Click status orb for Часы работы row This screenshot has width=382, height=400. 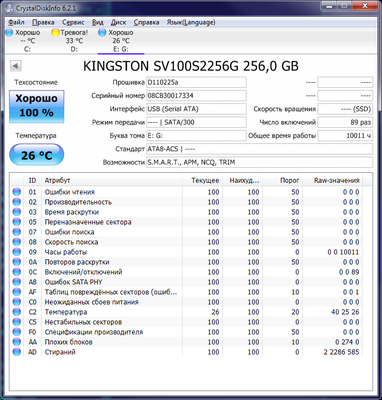pos(17,252)
